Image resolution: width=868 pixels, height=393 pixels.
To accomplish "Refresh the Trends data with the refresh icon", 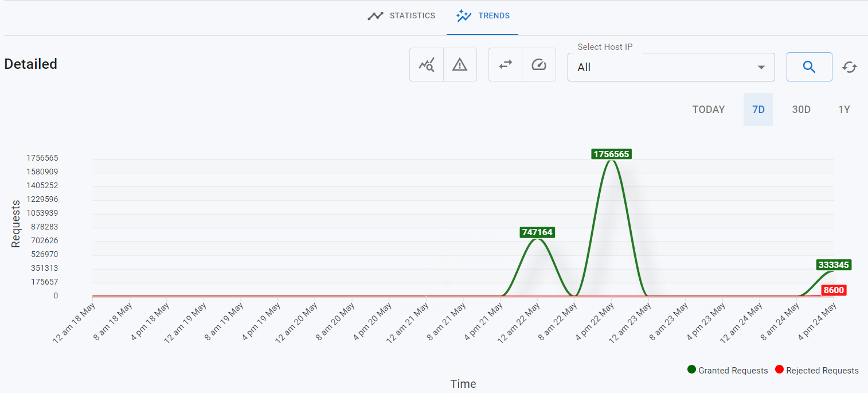I will (x=850, y=67).
